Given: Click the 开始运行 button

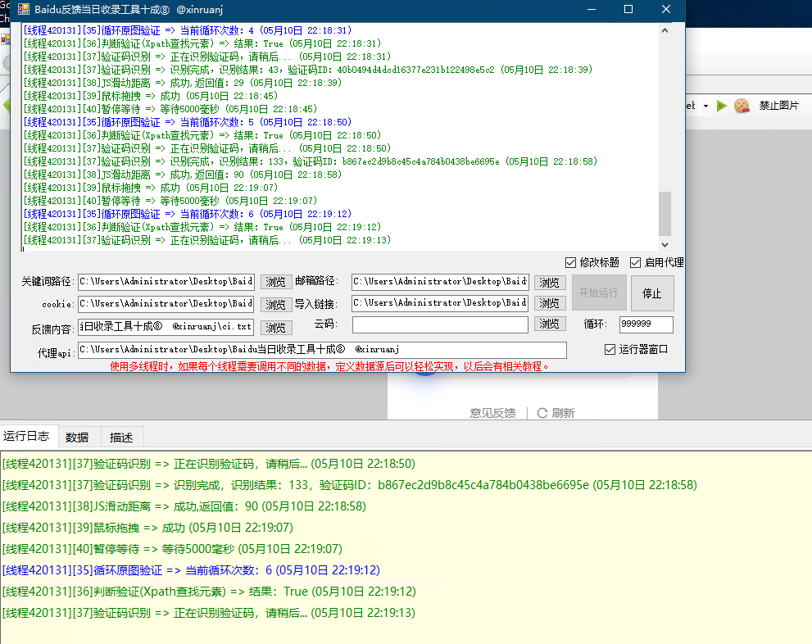Looking at the screenshot, I should pyautogui.click(x=599, y=293).
